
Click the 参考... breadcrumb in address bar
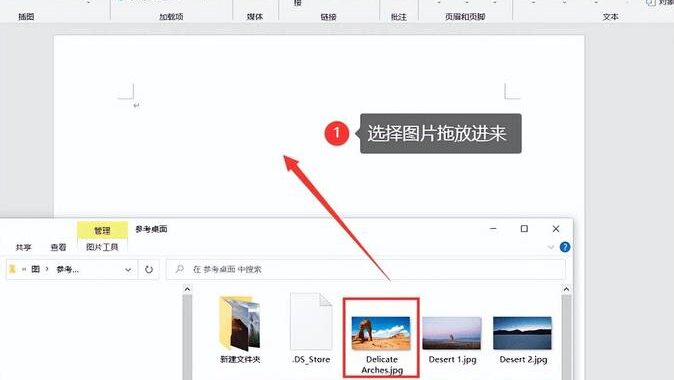67,270
